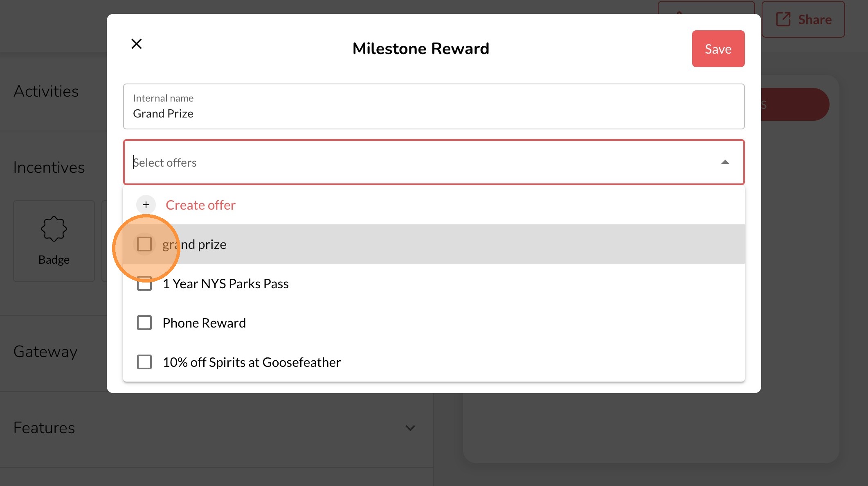Expand the Features section chevron
Image resolution: width=868 pixels, height=486 pixels.
pos(410,428)
